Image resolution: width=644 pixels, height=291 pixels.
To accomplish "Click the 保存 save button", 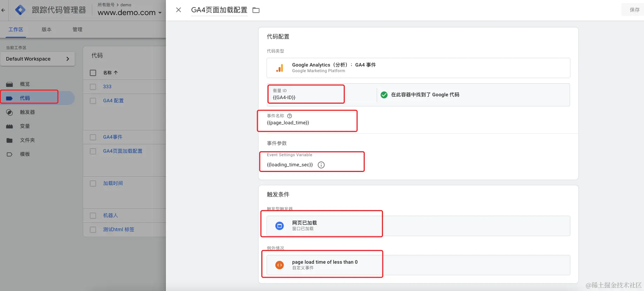I will point(635,10).
